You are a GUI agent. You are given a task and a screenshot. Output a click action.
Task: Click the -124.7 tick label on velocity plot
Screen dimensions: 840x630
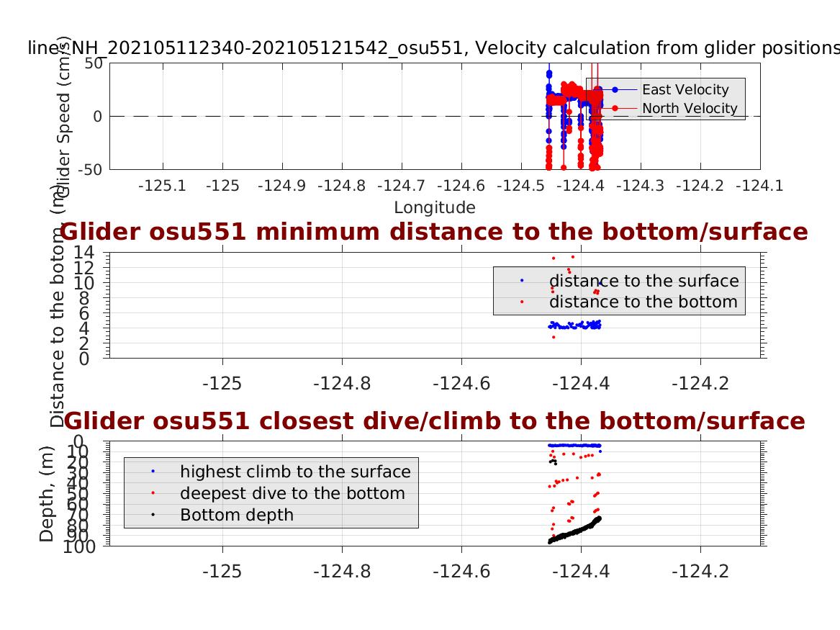tap(401, 186)
